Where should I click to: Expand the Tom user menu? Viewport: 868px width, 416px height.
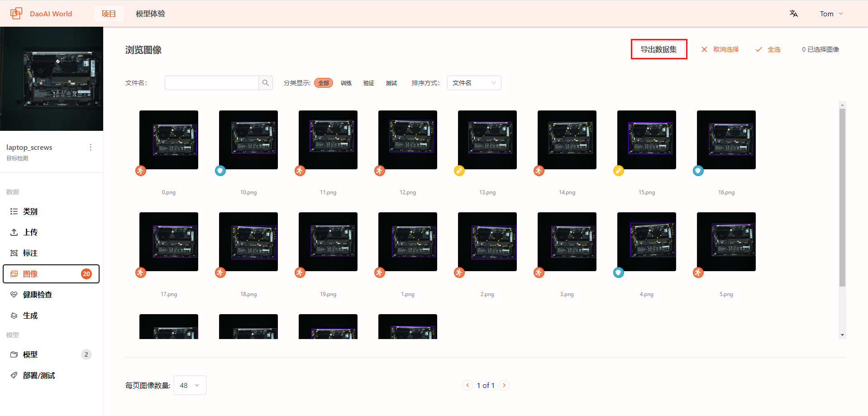click(831, 14)
